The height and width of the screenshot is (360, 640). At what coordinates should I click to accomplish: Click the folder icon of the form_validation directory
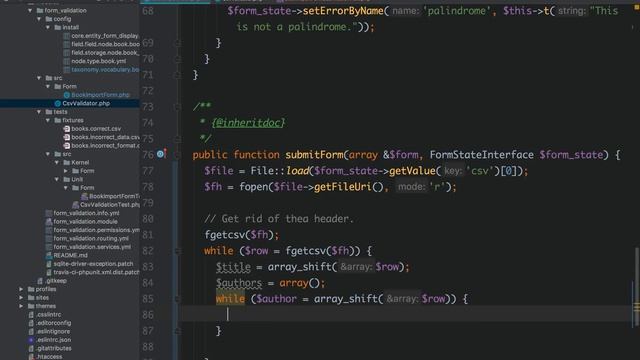pyautogui.click(x=40, y=11)
